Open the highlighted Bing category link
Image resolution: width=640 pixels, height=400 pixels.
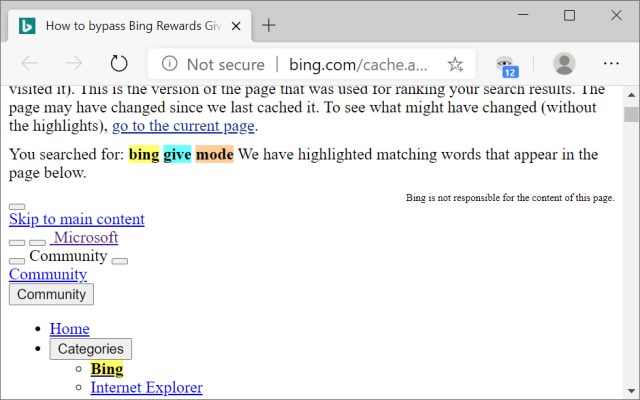[107, 369]
